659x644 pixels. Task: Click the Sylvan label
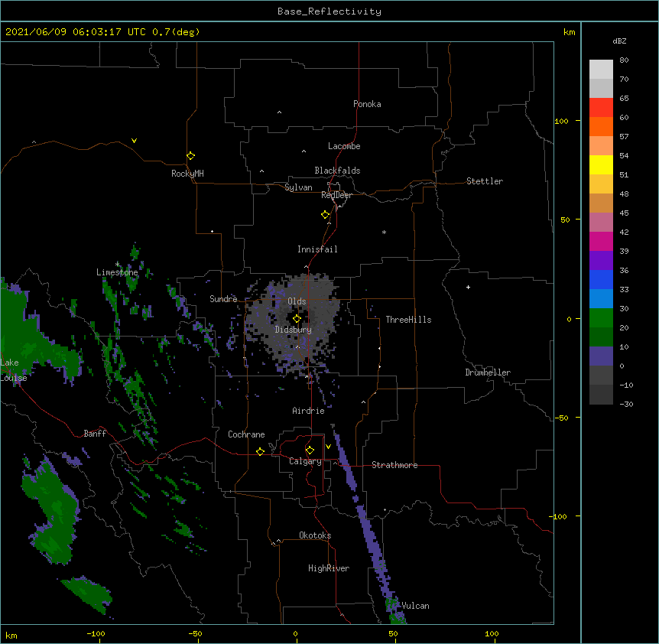(298, 187)
